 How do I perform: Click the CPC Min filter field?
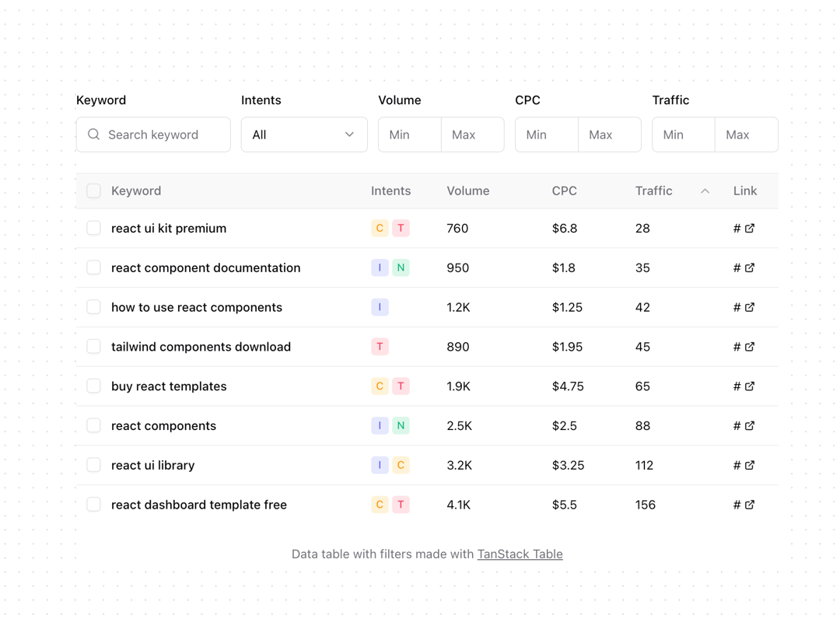point(547,135)
